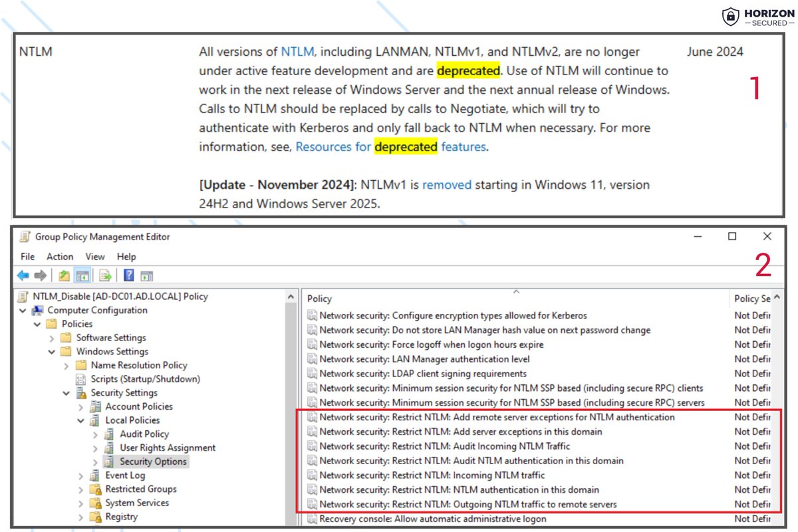Open the NTLM hyperlink in the article

click(297, 52)
